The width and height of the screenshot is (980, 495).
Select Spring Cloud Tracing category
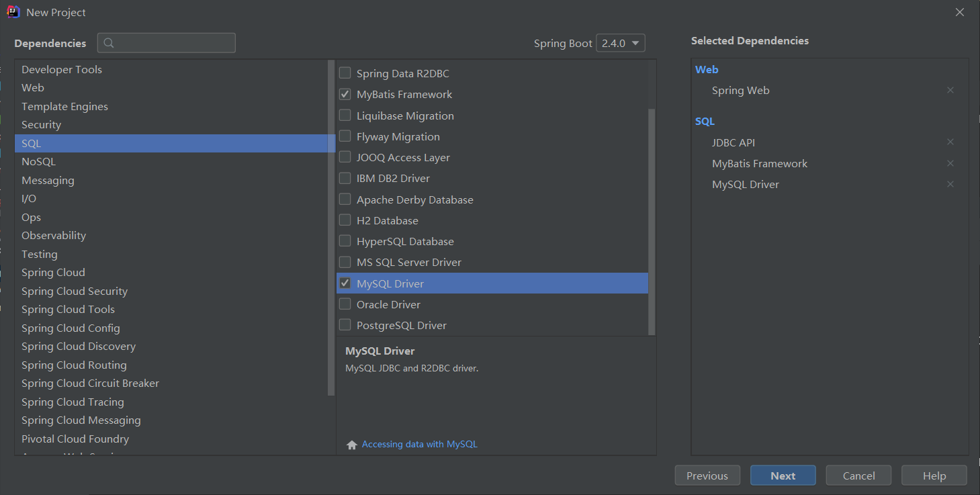point(171,402)
